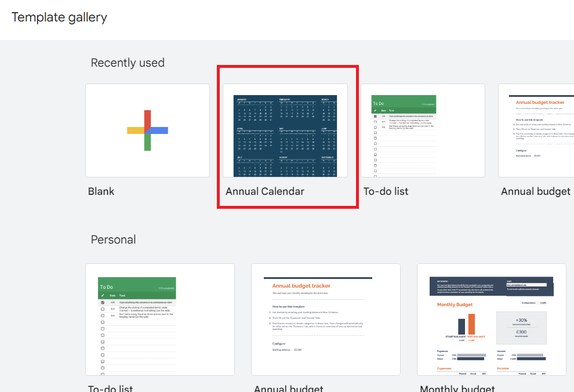Screen dimensions: 574x392
Task: Click the "Recently used" section heading
Action: pos(128,63)
